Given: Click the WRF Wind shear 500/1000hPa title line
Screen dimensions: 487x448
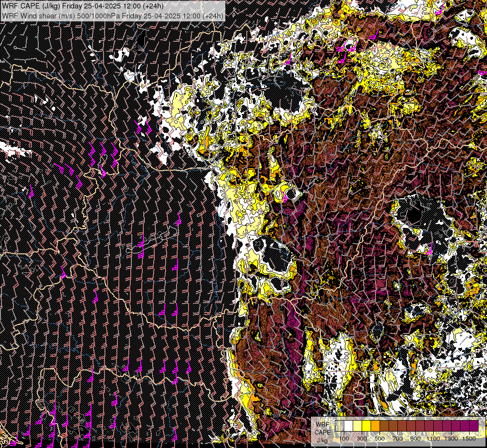Looking at the screenshot, I should point(112,15).
